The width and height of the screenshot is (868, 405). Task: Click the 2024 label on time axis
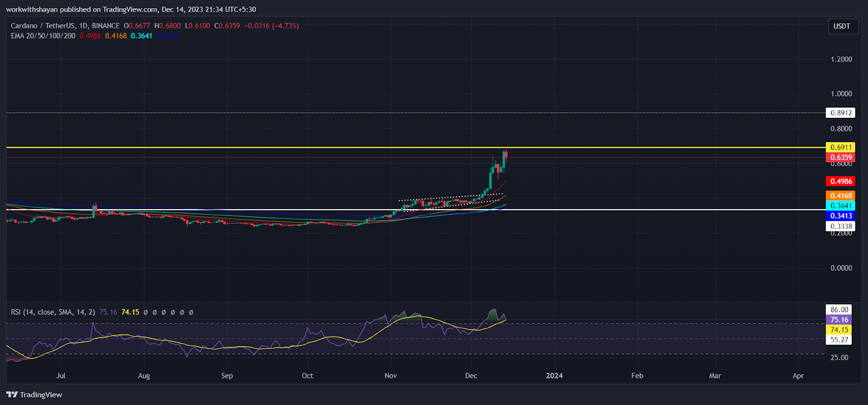tap(554, 376)
